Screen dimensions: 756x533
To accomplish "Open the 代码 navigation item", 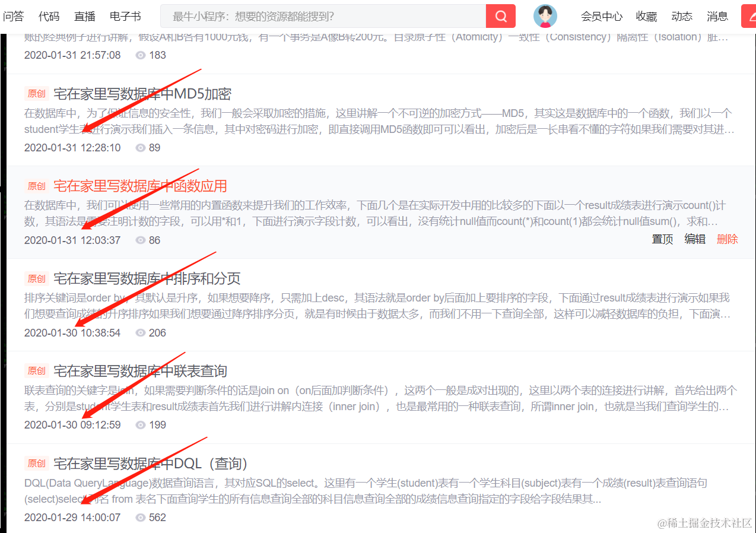I will pyautogui.click(x=49, y=16).
